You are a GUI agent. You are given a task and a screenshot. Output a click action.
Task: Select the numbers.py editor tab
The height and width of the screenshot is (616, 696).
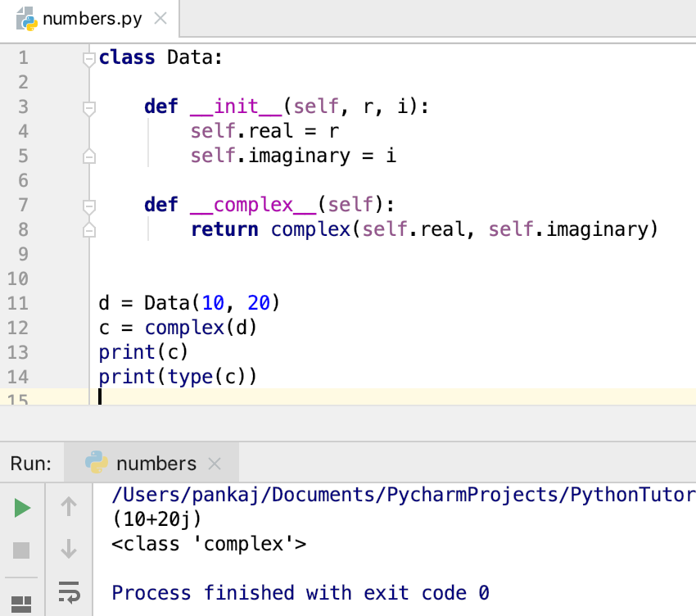coord(93,18)
